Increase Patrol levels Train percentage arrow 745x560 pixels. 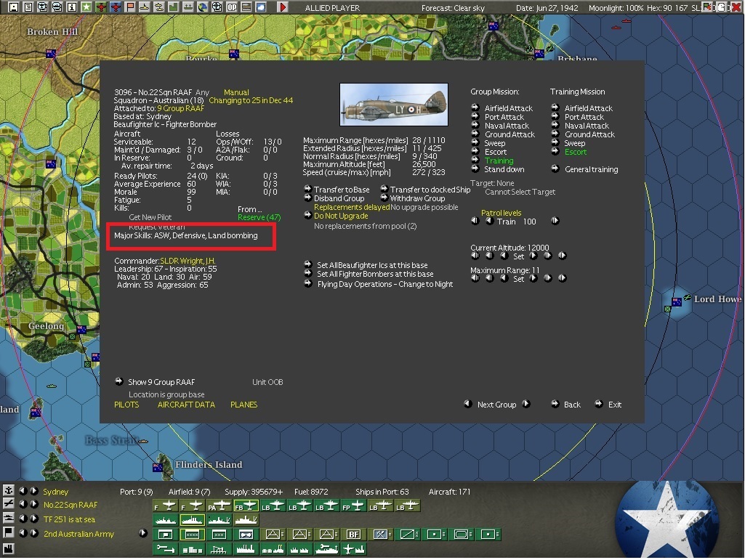(555, 220)
